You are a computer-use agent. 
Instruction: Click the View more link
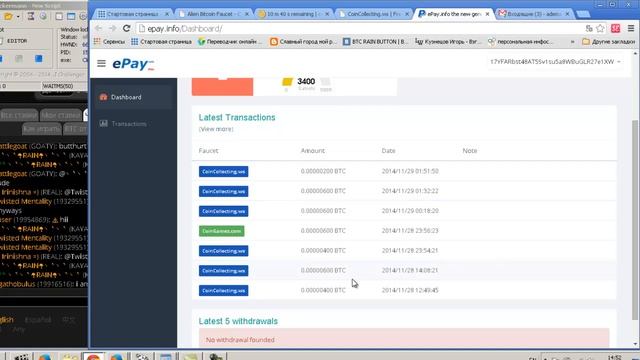(216, 129)
